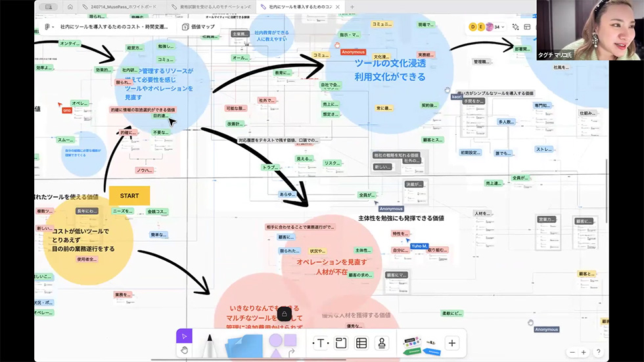Select the text 社内教育ができる 人に教えやすい

click(x=271, y=35)
